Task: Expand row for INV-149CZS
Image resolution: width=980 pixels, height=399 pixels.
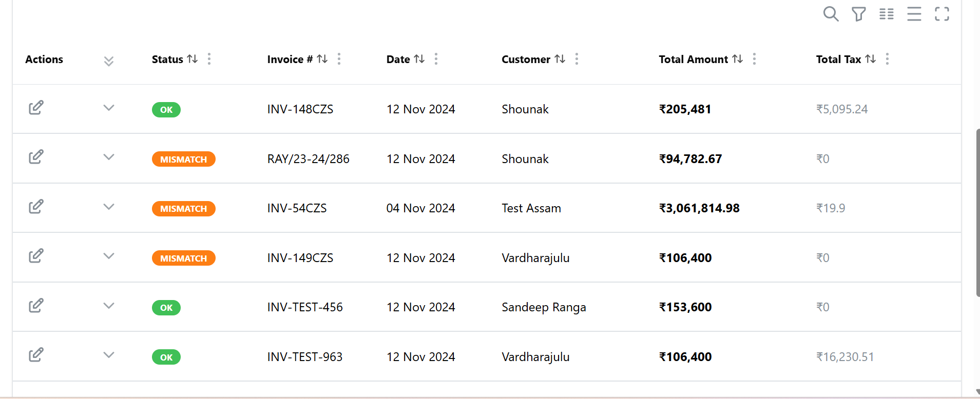Action: tap(108, 256)
